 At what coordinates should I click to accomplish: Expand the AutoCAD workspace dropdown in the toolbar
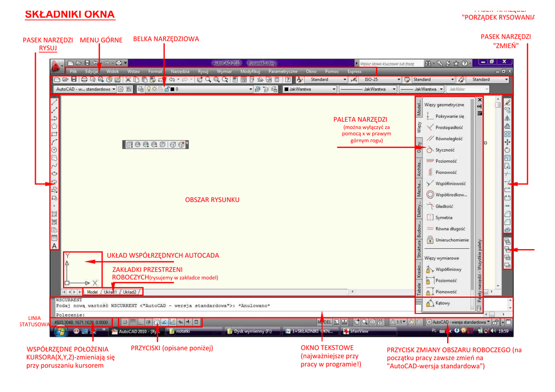point(114,89)
